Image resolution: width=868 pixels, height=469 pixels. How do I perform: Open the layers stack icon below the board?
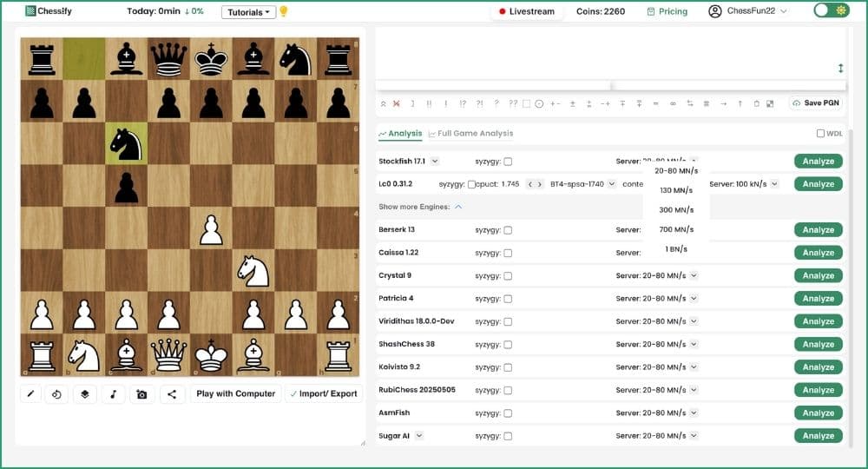85,394
